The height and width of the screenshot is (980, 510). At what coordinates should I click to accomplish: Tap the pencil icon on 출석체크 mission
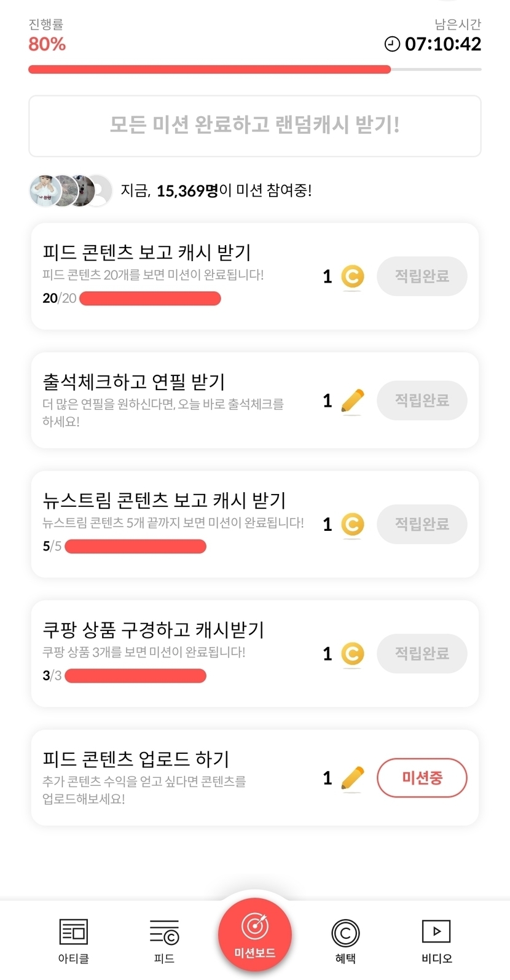coord(353,401)
